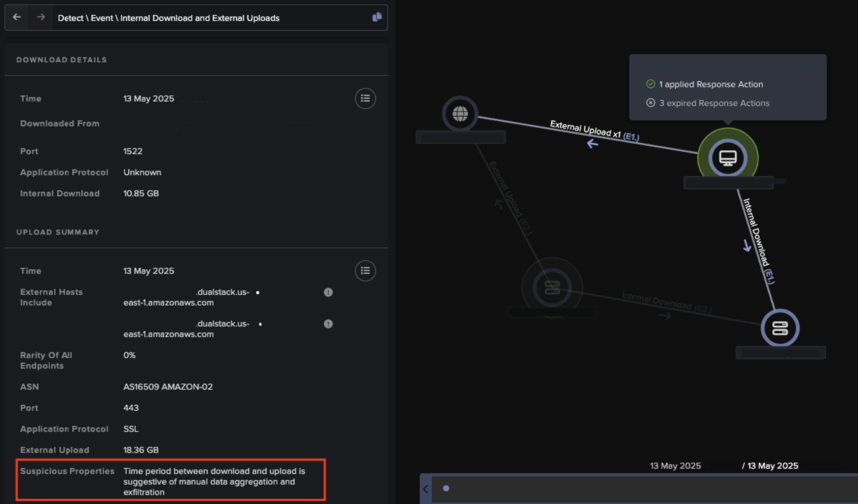The image size is (858, 504).
Task: Open the list icon beside Upload Summary time
Action: click(x=365, y=271)
